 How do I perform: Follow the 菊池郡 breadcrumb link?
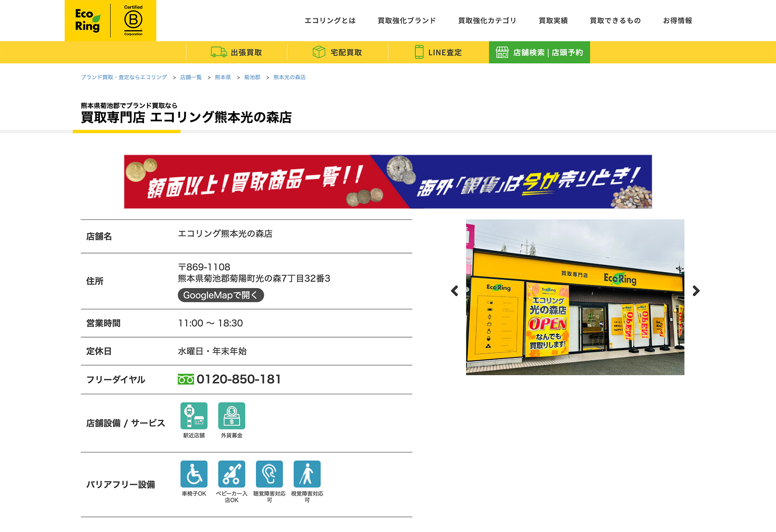252,77
